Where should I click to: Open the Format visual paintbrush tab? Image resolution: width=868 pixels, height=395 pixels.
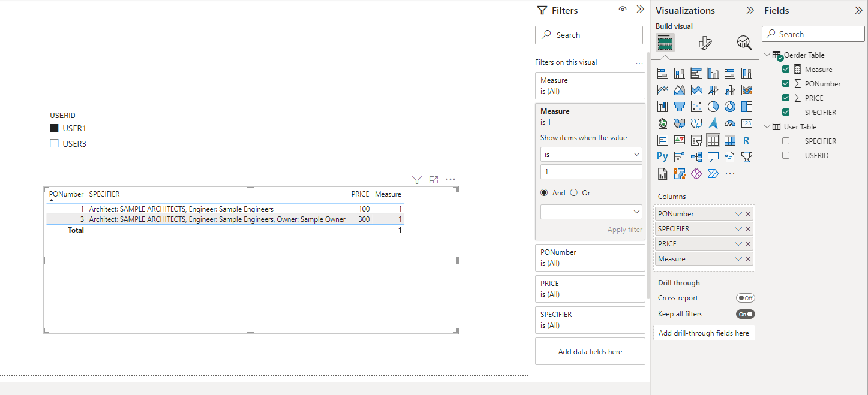[705, 43]
